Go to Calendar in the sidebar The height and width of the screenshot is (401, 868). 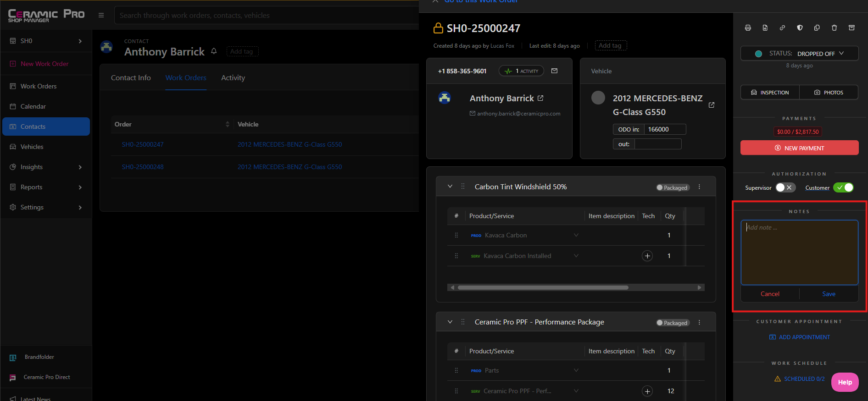tap(46, 106)
